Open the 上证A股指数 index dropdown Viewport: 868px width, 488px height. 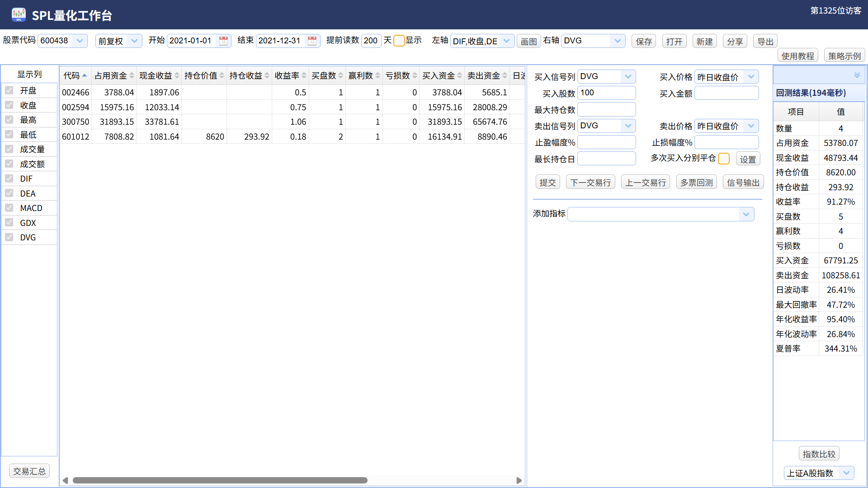(x=846, y=473)
